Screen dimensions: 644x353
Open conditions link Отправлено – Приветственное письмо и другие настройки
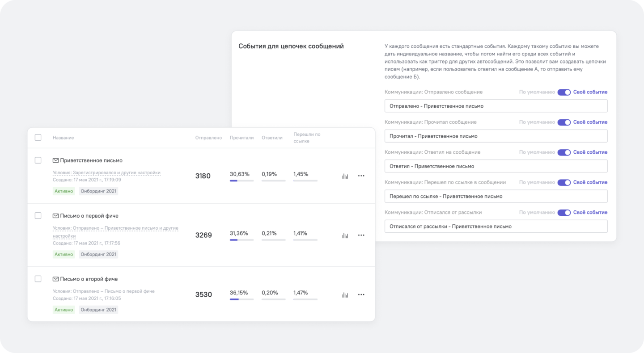click(x=116, y=232)
